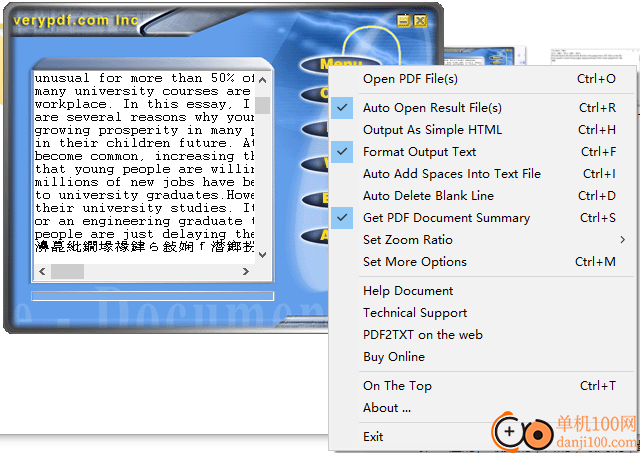Click the line "in their children future"
The width and height of the screenshot is (640, 453).
(x=144, y=143)
